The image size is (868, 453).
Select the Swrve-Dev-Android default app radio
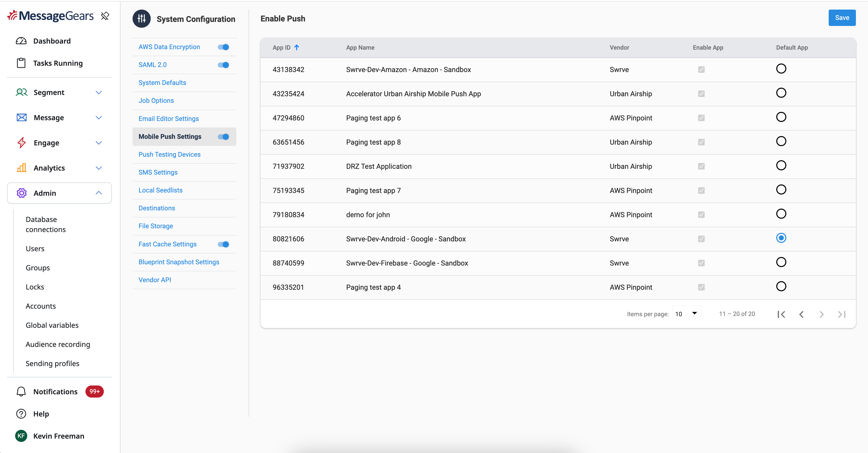click(x=781, y=238)
